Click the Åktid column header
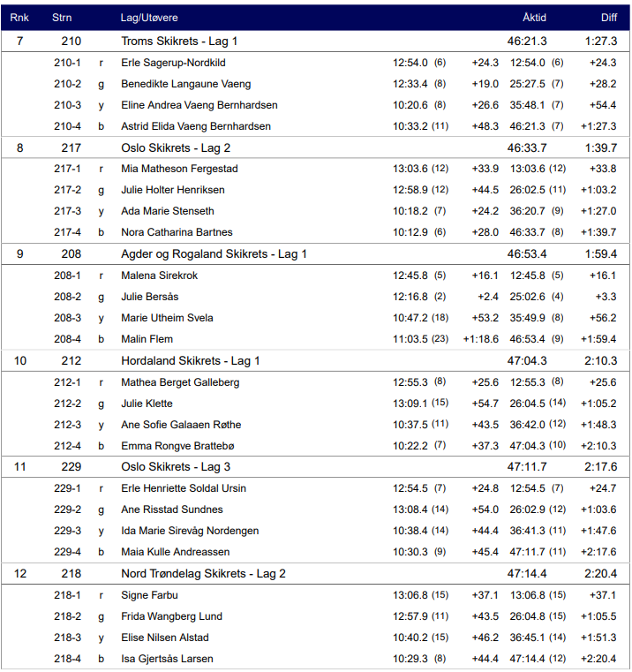 (534, 18)
